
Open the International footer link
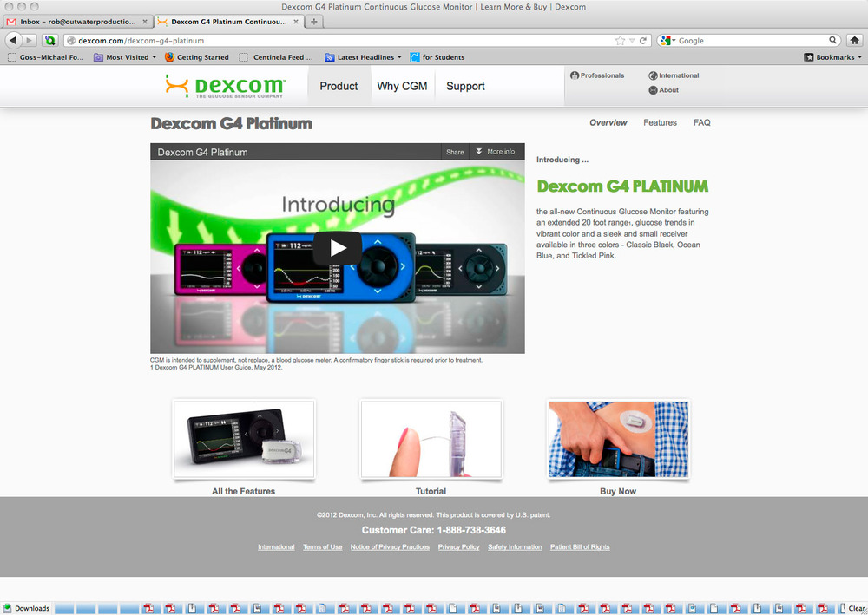[276, 547]
